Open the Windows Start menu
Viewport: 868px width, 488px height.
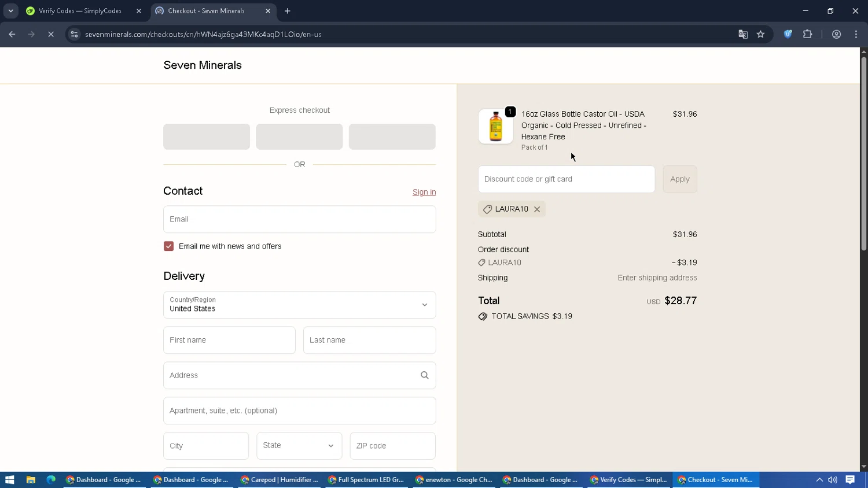tap(9, 480)
